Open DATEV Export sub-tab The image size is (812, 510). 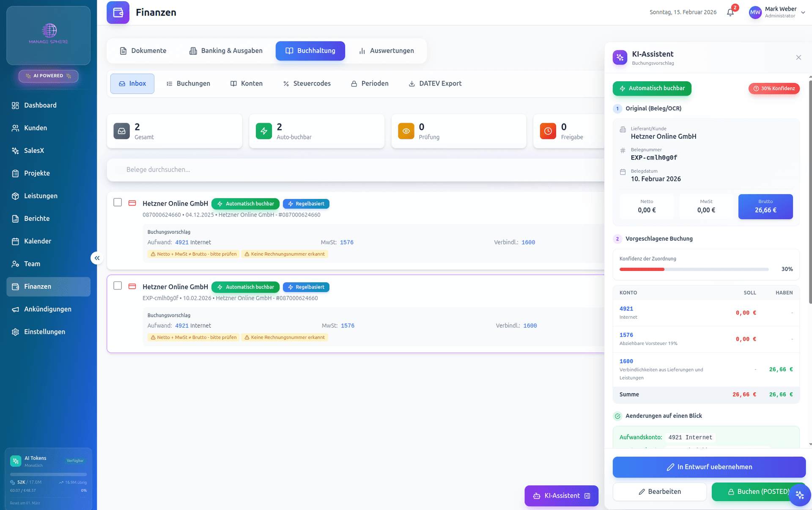(x=435, y=83)
